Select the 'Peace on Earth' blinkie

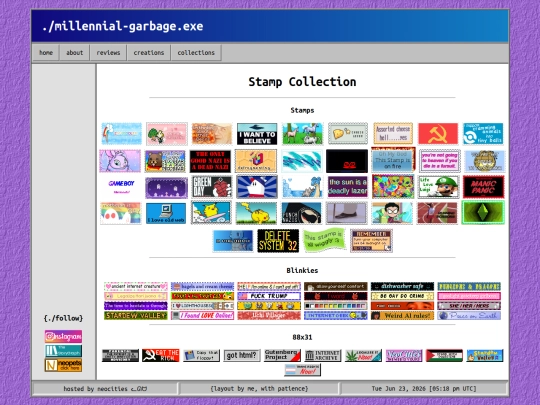point(469,315)
